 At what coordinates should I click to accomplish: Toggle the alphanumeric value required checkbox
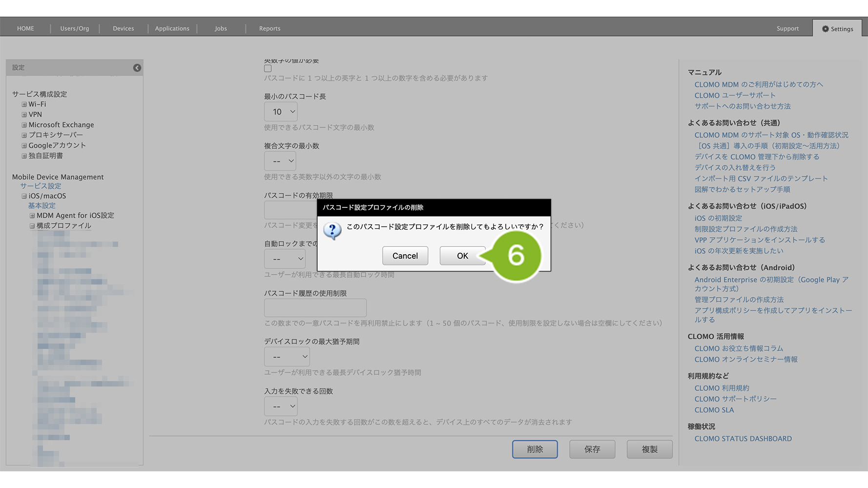268,69
